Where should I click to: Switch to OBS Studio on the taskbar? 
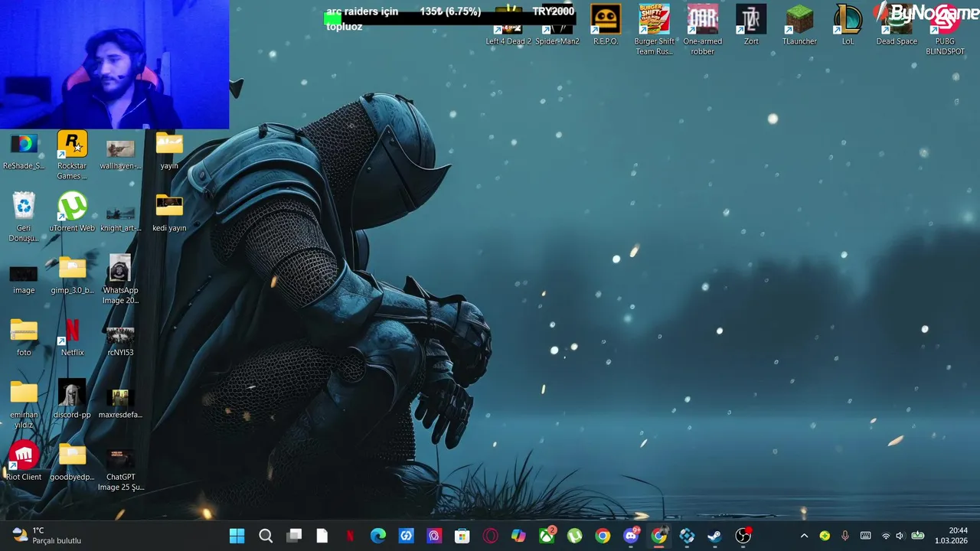point(743,536)
